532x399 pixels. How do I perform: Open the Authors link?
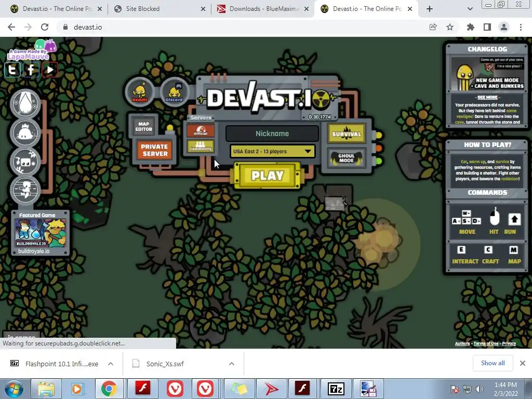point(462,344)
